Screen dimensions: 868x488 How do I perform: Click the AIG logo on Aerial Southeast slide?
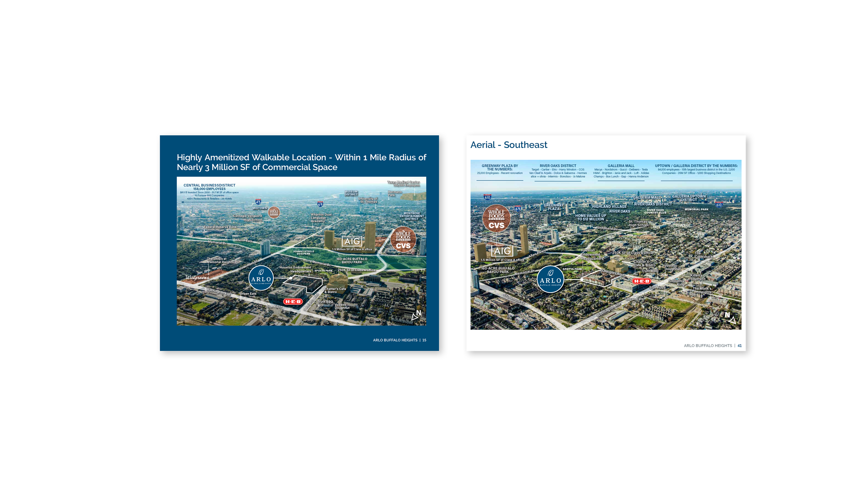(502, 251)
